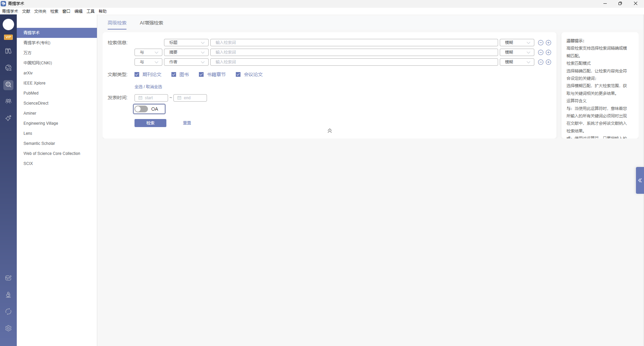Image resolution: width=644 pixels, height=346 pixels.
Task: Add a row after author row
Action: [548, 62]
